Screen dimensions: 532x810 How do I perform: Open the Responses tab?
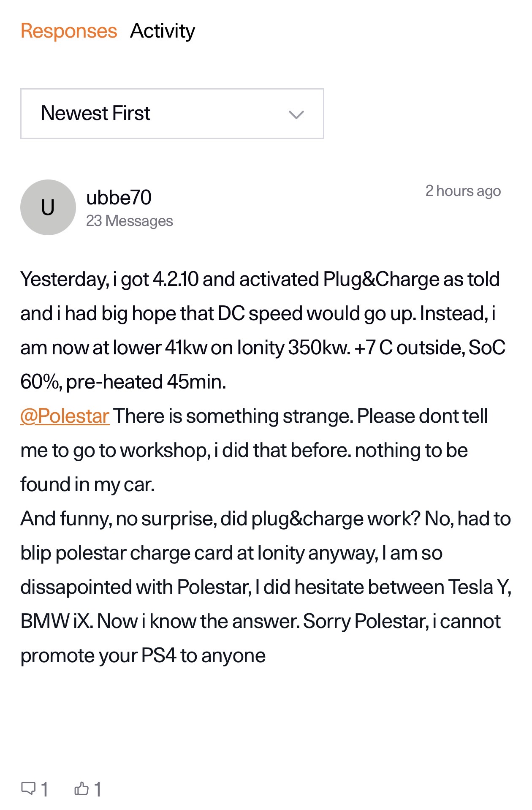69,31
